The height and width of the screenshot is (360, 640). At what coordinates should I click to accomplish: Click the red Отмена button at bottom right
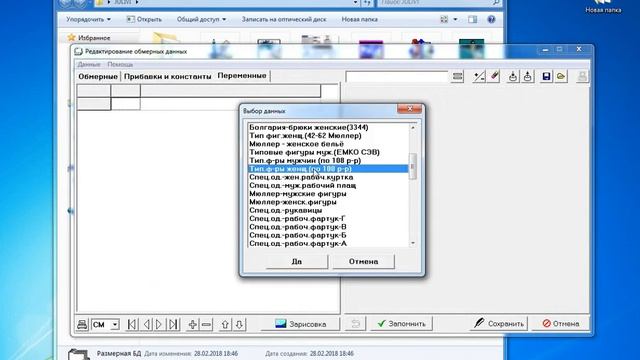pos(561,324)
